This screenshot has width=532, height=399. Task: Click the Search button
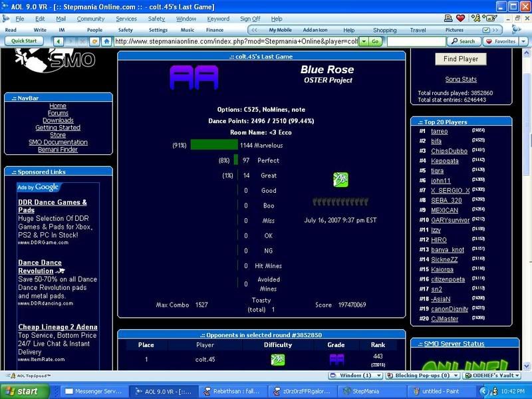(x=464, y=41)
